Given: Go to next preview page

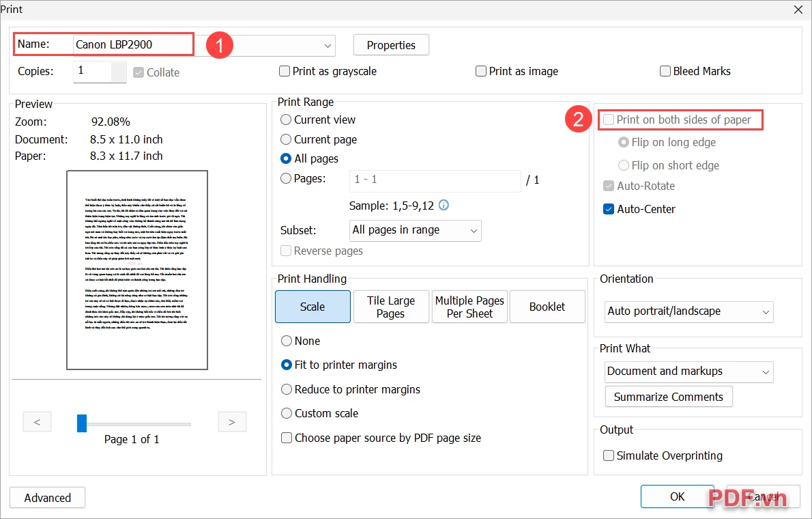Looking at the screenshot, I should pos(232,422).
